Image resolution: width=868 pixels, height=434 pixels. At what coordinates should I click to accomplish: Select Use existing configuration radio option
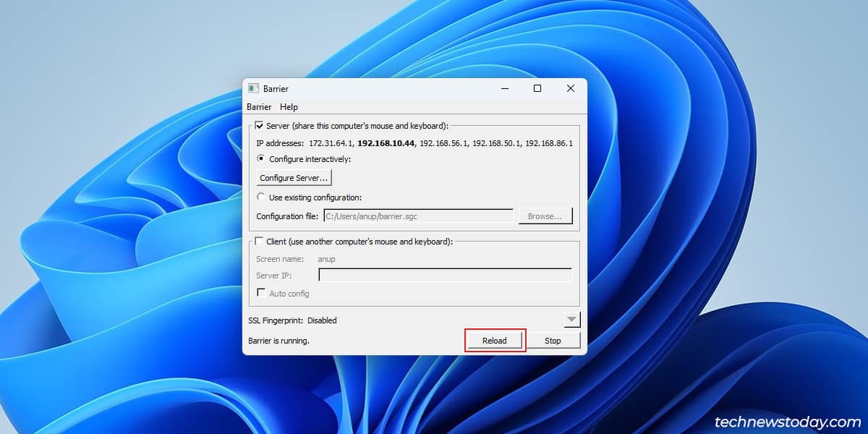pyautogui.click(x=261, y=197)
